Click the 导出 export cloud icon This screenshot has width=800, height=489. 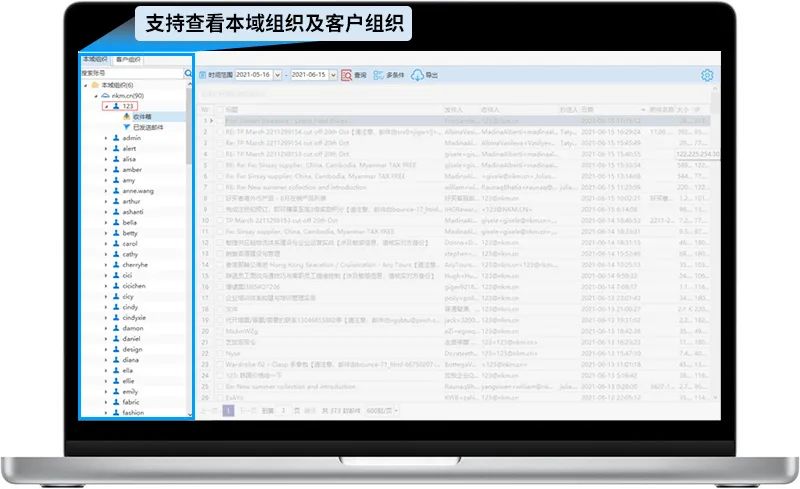[418, 75]
